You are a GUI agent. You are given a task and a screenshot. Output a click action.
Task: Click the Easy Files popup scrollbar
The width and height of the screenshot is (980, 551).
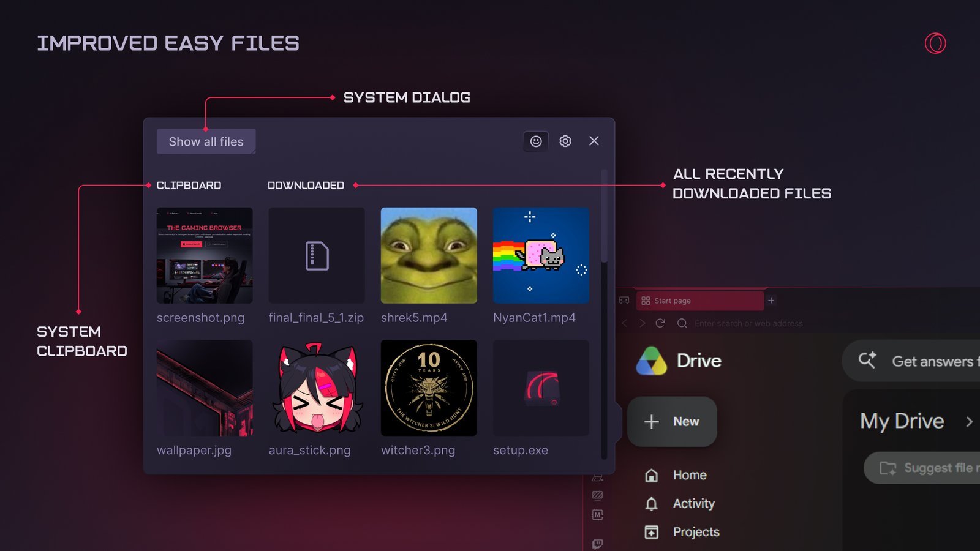[604, 313]
